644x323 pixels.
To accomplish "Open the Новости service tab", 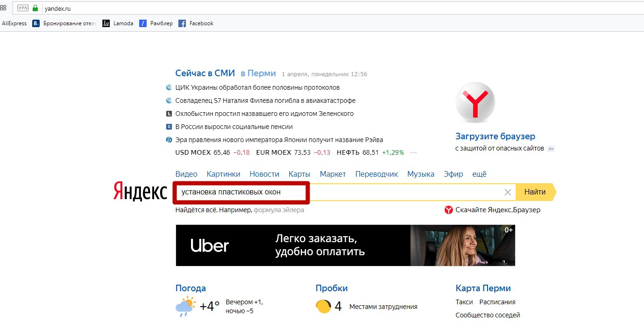I will 264,174.
